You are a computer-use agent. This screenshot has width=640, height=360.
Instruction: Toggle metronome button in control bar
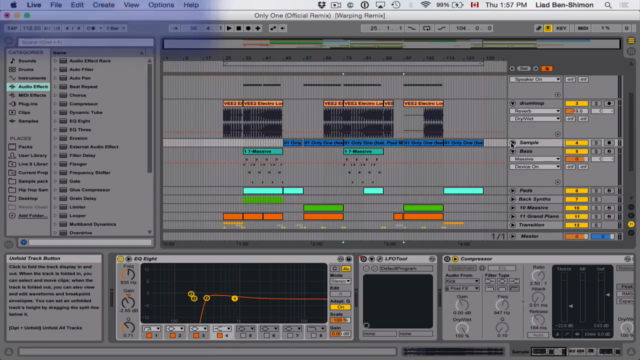(91, 28)
